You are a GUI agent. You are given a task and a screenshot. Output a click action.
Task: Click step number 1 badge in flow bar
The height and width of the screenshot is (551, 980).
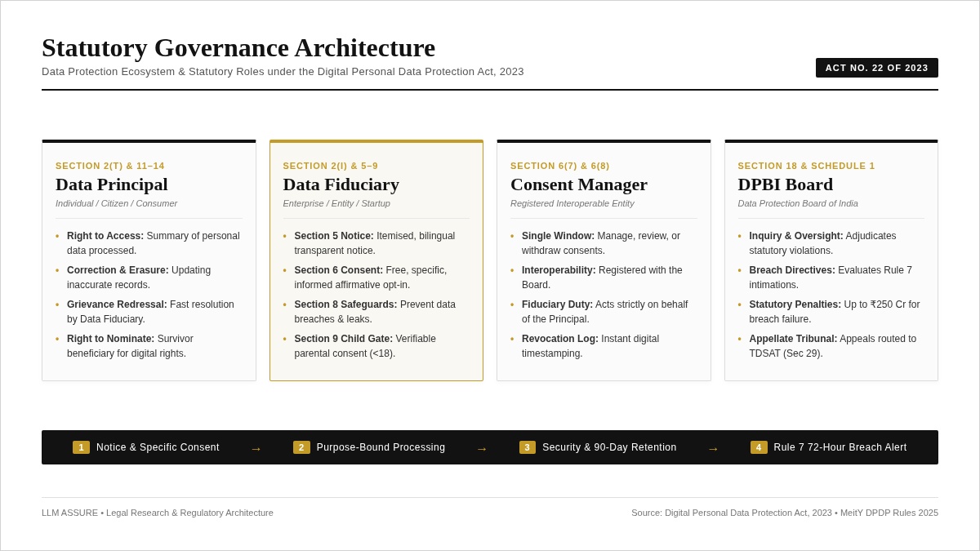click(81, 447)
